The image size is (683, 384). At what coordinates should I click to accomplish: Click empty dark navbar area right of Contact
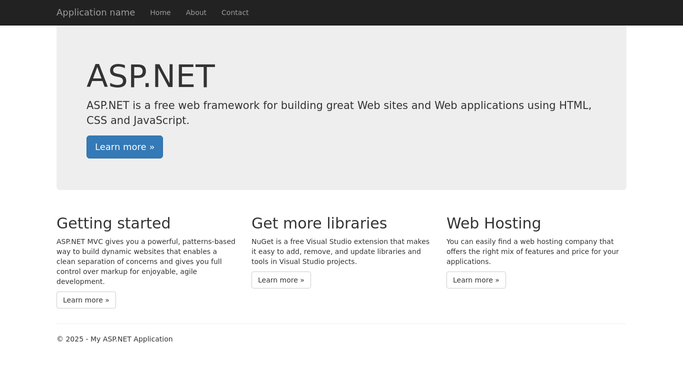click(x=436, y=13)
